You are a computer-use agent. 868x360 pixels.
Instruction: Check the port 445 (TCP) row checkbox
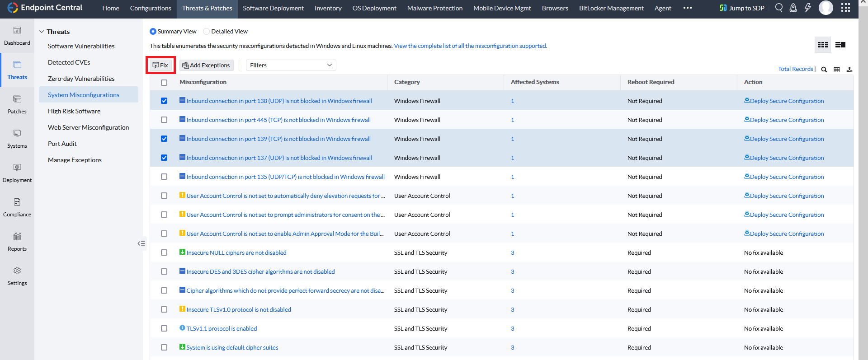(x=164, y=120)
